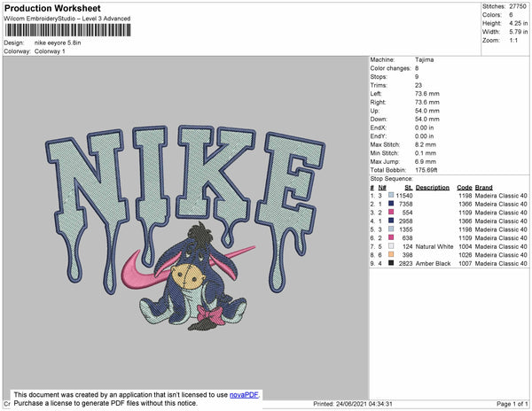The width and height of the screenshot is (532, 411).
Task: Click the 'Amber Black' description
Action: [433, 263]
